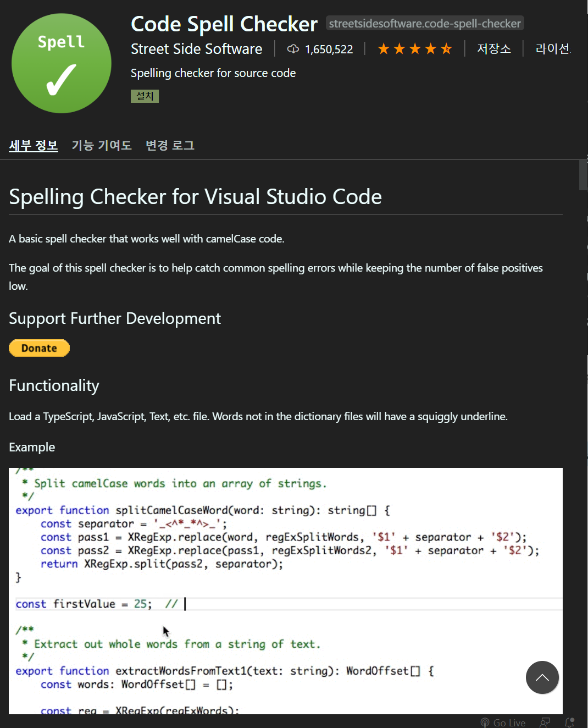Click the Functionality heading
This screenshot has width=588, height=728.
click(54, 385)
